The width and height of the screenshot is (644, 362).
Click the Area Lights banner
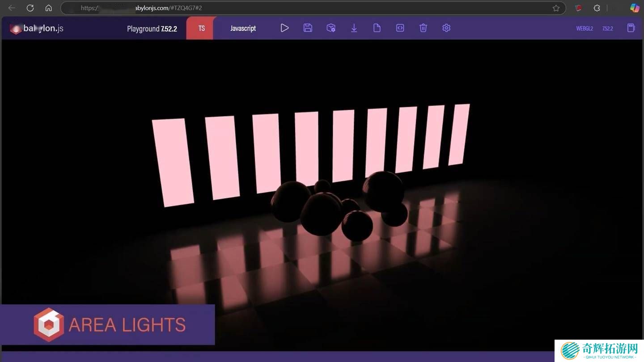pyautogui.click(x=108, y=325)
